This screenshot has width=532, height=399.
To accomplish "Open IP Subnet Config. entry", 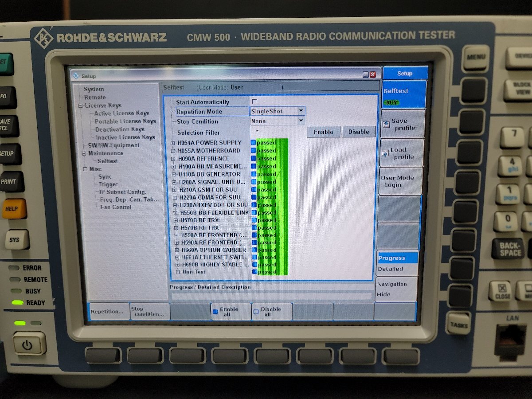I will (x=123, y=192).
